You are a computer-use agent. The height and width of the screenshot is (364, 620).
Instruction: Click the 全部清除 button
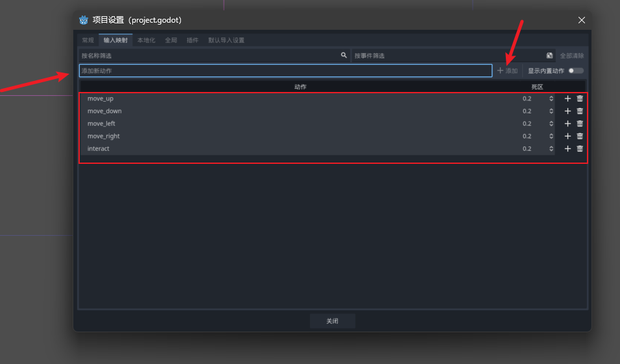click(571, 56)
